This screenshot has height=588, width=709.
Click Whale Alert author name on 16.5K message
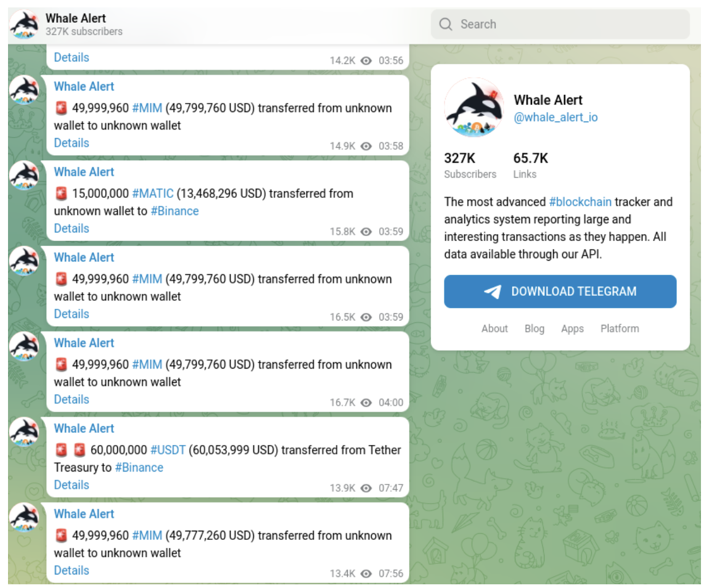[x=84, y=257]
